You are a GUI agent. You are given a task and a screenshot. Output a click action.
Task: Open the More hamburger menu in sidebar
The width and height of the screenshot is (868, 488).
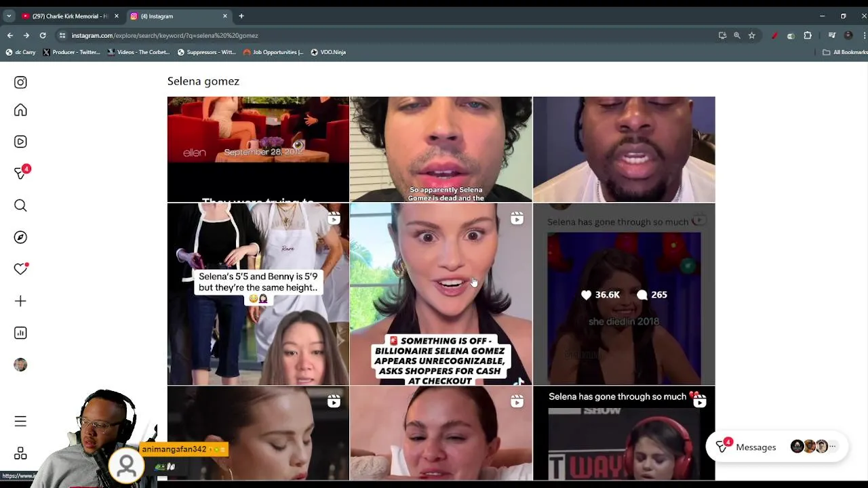[20, 422]
